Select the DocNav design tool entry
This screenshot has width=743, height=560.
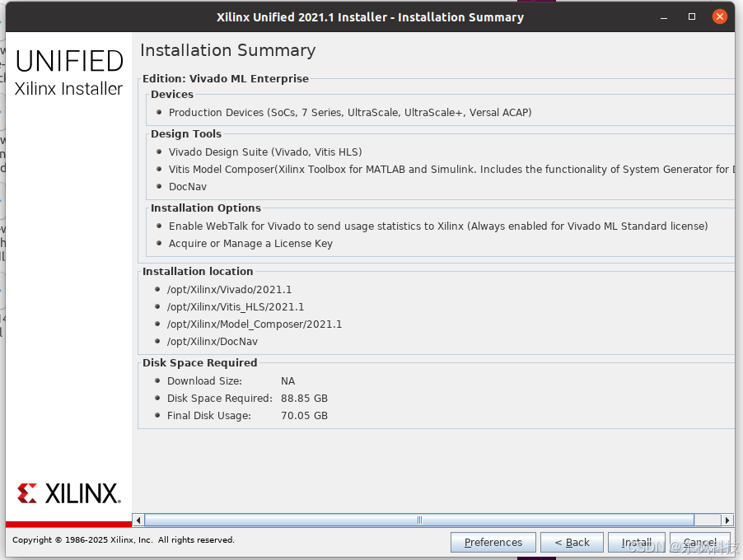click(x=188, y=187)
